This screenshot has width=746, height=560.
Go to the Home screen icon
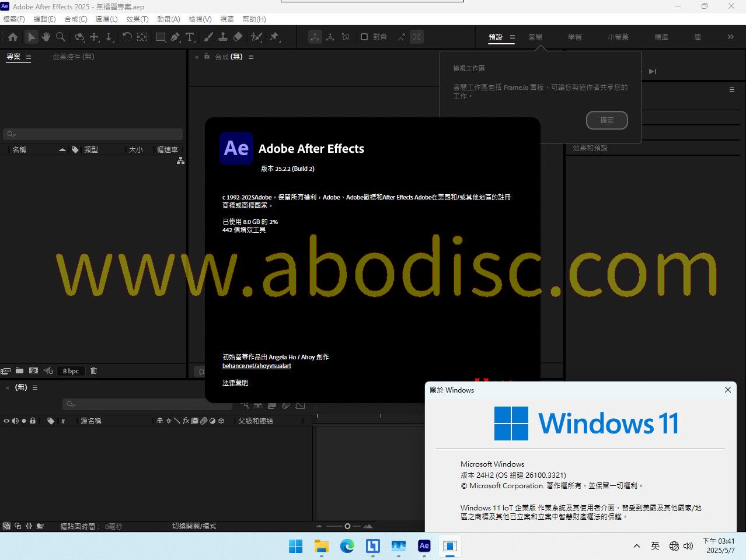pos(13,37)
